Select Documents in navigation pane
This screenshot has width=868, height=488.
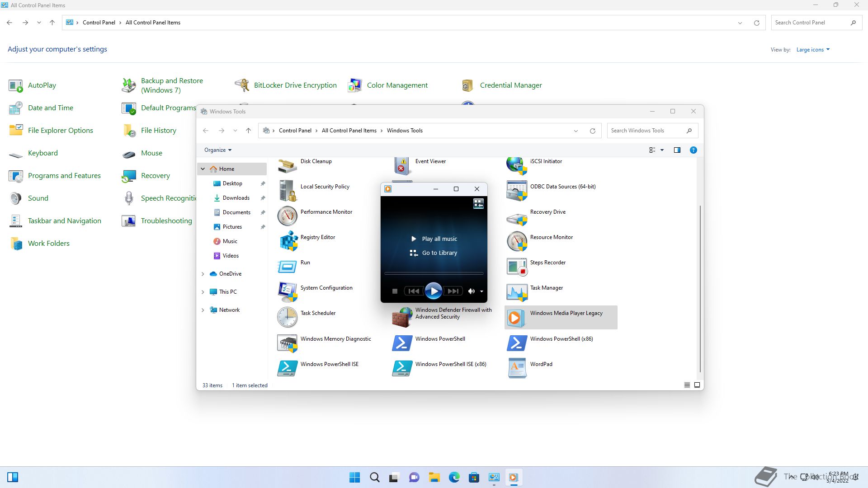pos(236,212)
